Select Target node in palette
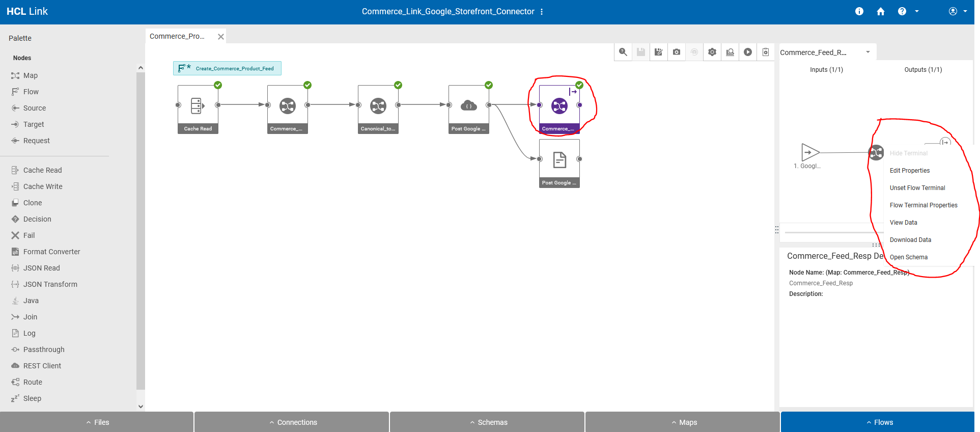This screenshot has width=980, height=432. tap(27, 124)
